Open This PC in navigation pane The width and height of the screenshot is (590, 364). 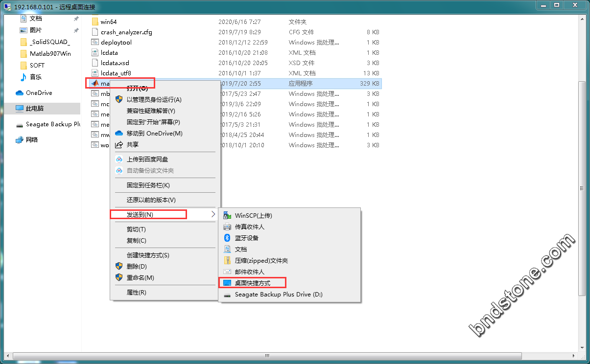point(34,109)
